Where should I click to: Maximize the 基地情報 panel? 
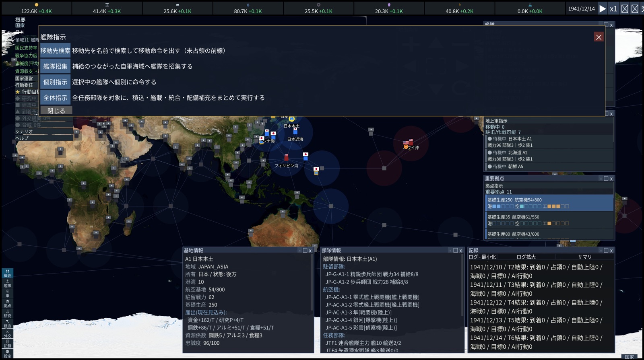305,251
